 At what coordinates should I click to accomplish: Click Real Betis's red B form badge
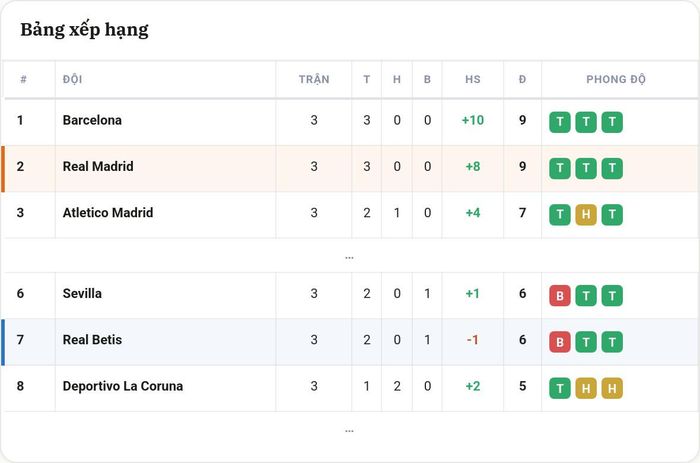[x=560, y=342]
